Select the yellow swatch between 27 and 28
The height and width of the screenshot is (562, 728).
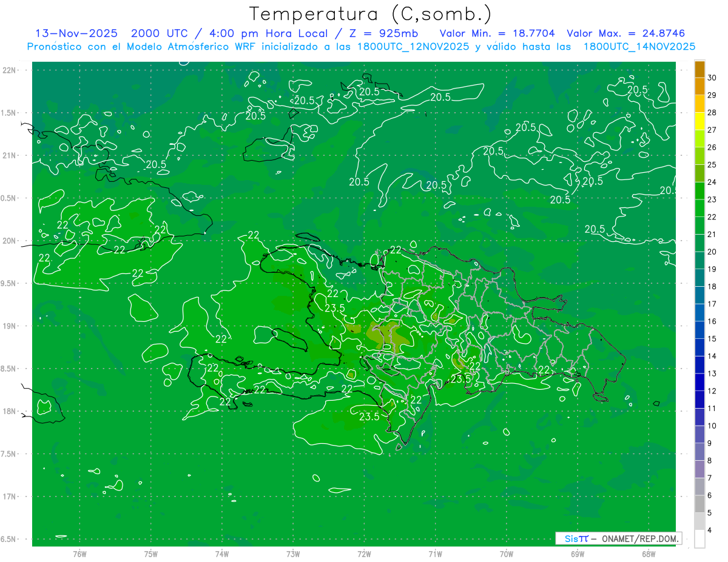(699, 121)
